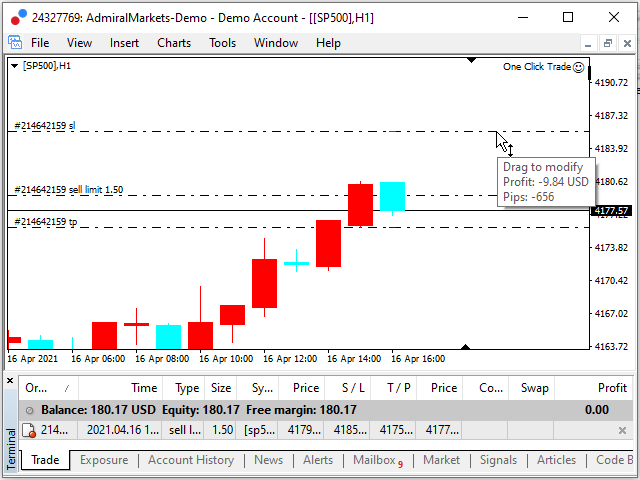
Task: Open the Mailbox tab
Action: (x=374, y=460)
